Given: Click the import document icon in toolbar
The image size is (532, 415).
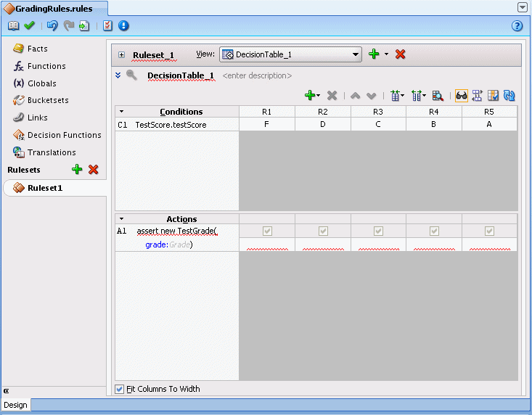Looking at the screenshot, I should [84, 26].
